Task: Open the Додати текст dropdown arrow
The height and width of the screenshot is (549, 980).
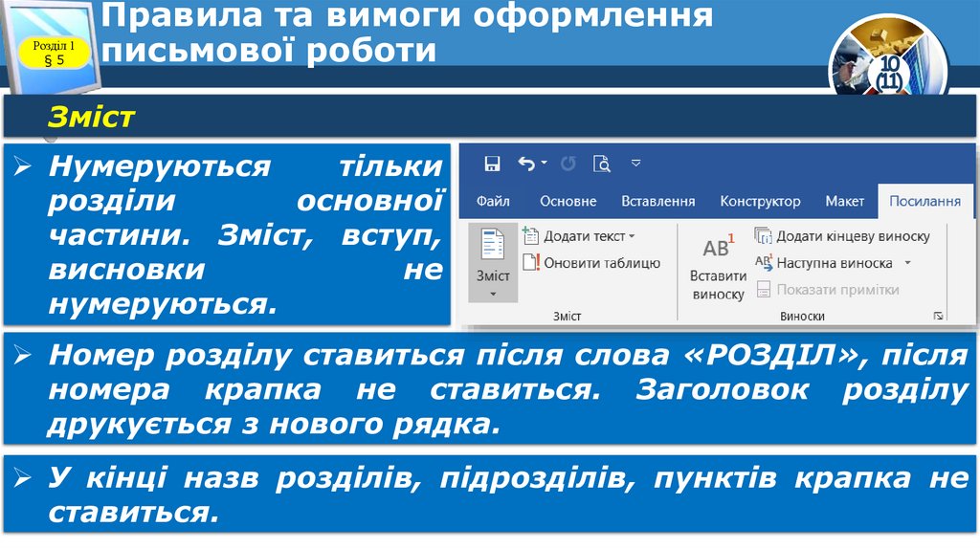Action: 632,236
